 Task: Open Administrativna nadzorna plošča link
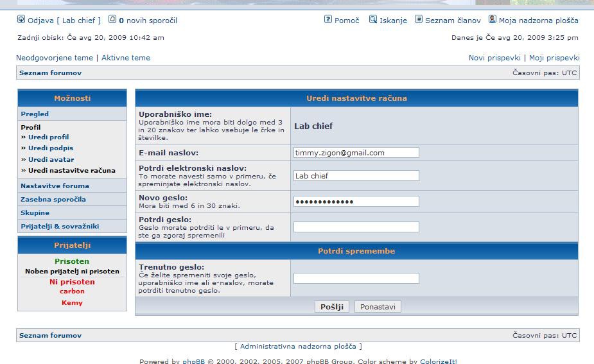[297, 346]
